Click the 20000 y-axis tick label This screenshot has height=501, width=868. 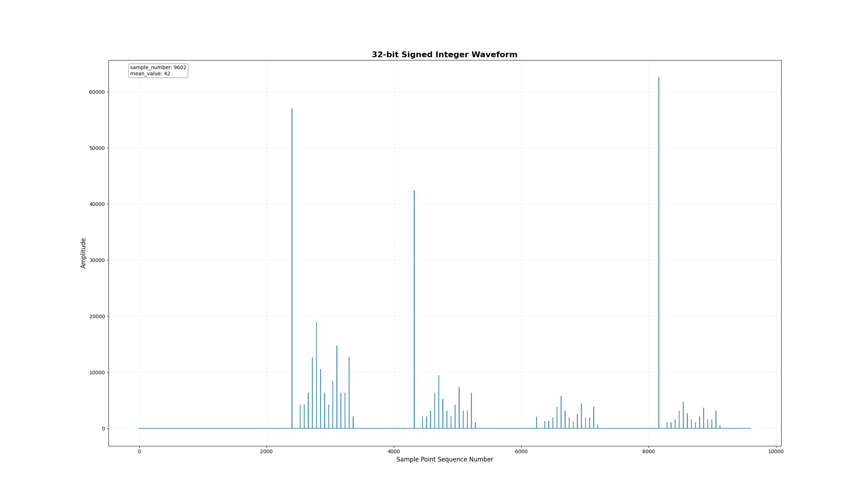(x=97, y=316)
